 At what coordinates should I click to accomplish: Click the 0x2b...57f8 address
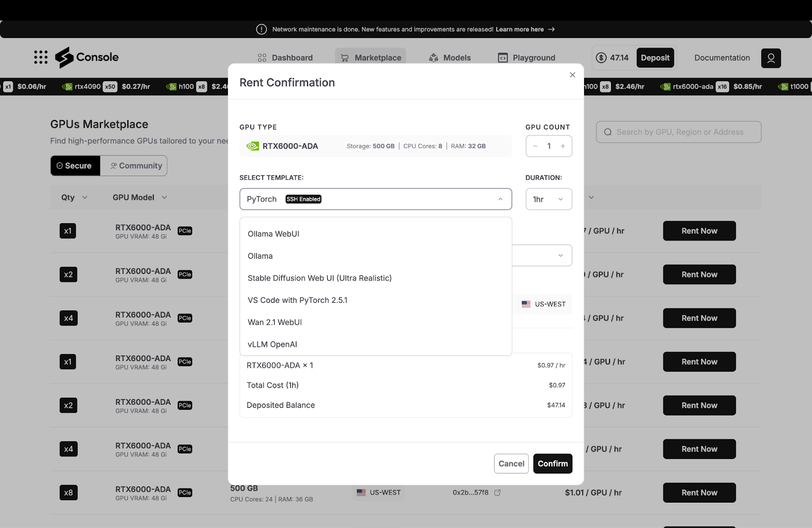tap(470, 492)
